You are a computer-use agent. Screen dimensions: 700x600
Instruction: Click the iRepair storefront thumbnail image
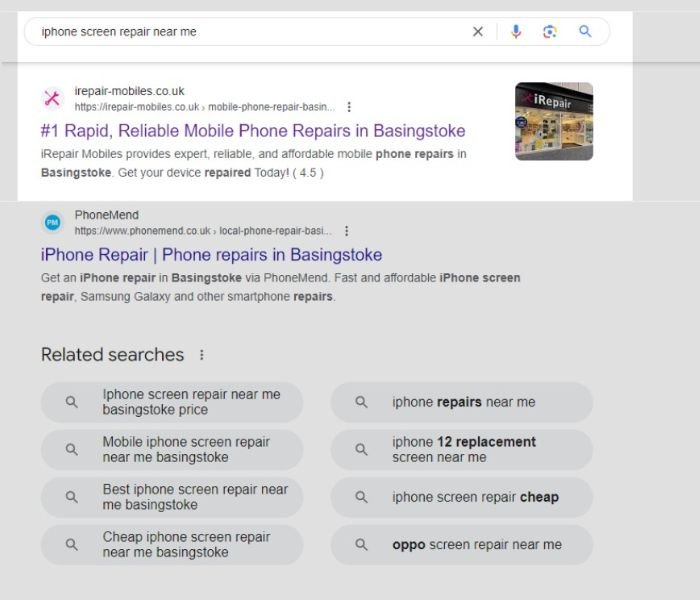tap(554, 121)
